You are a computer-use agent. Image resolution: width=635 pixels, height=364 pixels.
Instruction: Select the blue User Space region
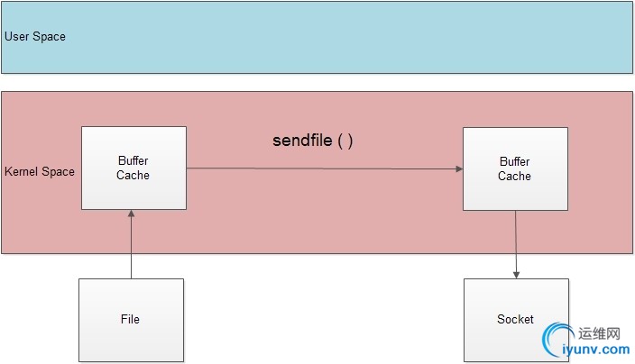[317, 37]
